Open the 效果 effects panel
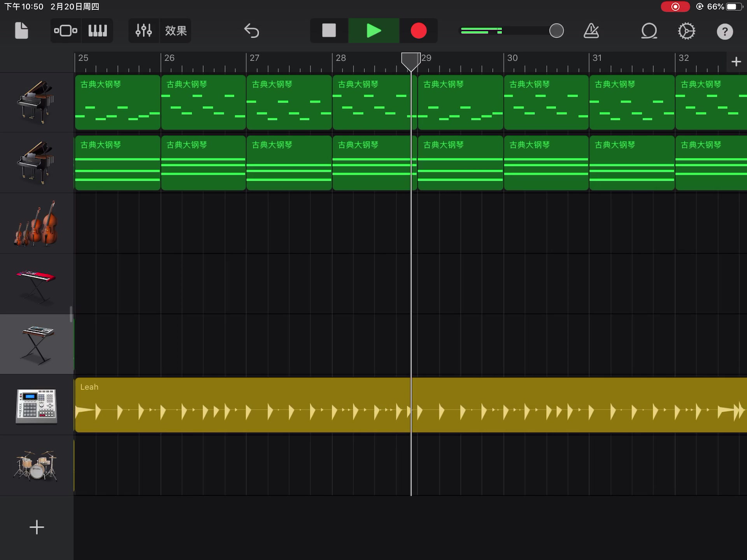 pyautogui.click(x=175, y=31)
